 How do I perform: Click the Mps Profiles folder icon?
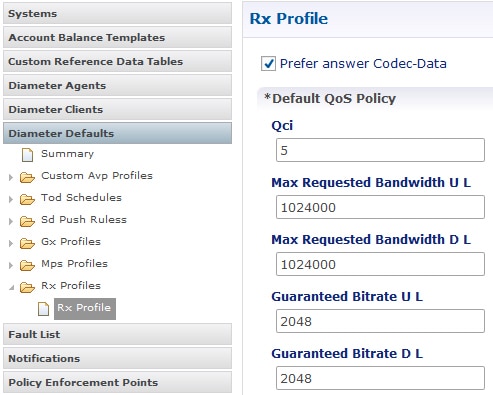[x=27, y=265]
